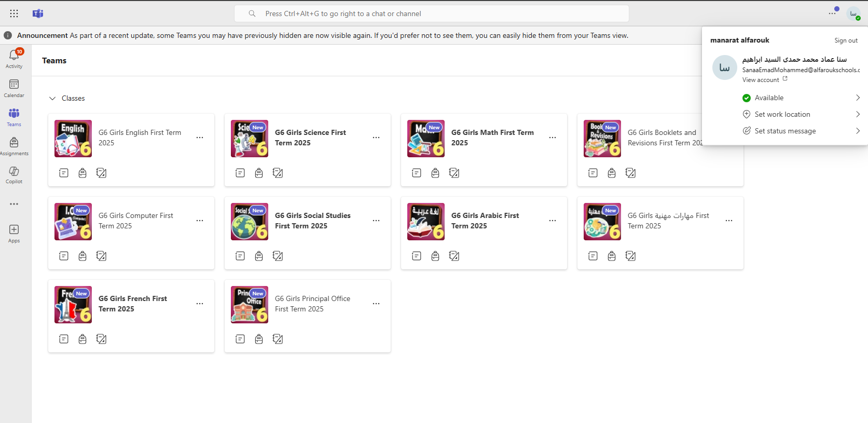The image size is (868, 423).
Task: Open G6 Girls Social Studies team
Action: 312,221
